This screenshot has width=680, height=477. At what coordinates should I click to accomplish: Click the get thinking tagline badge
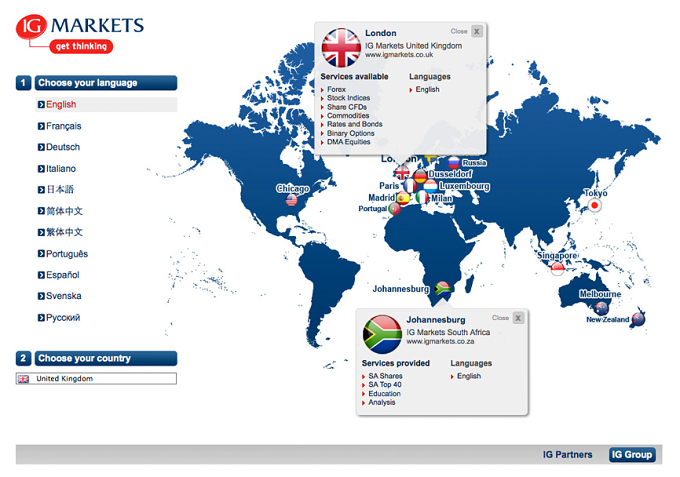[81, 46]
